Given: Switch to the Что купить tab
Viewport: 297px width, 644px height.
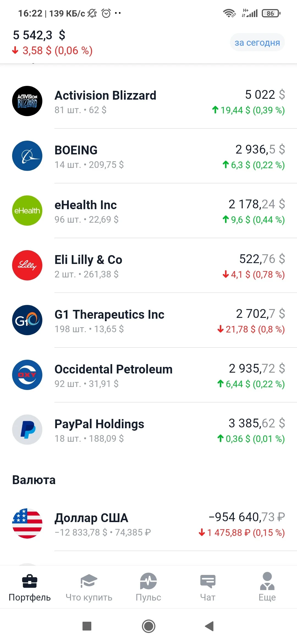Looking at the screenshot, I should [x=89, y=587].
